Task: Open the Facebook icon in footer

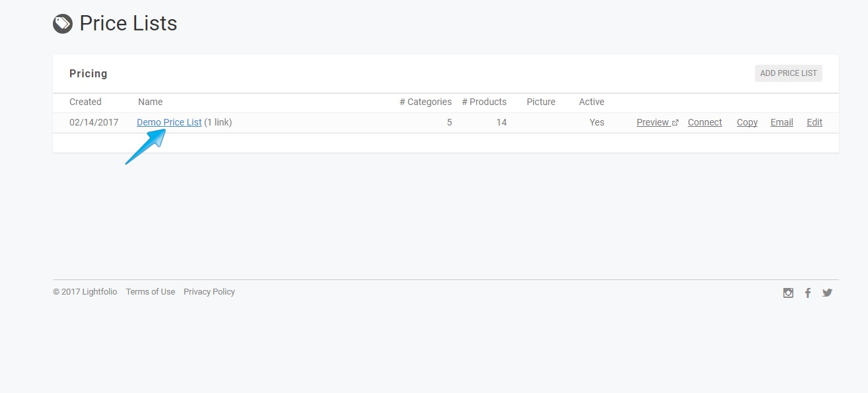Action: click(808, 293)
